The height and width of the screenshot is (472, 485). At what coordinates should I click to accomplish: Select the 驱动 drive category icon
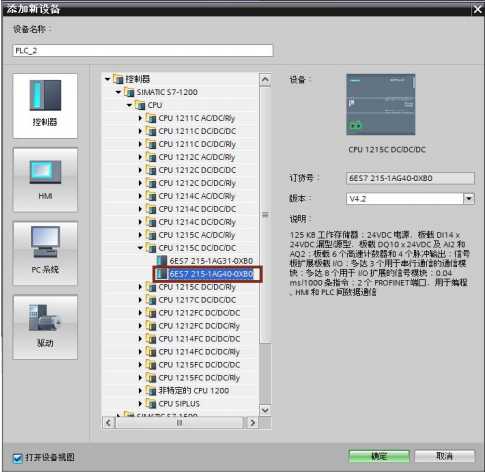[x=45, y=318]
